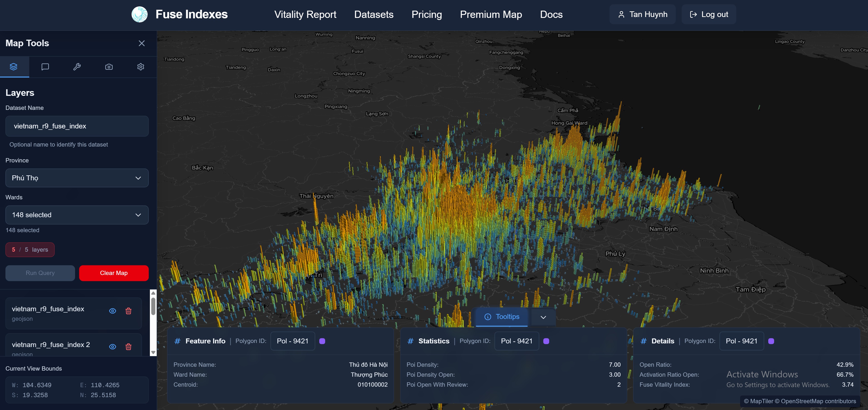Click the Tooltips button

pyautogui.click(x=502, y=317)
